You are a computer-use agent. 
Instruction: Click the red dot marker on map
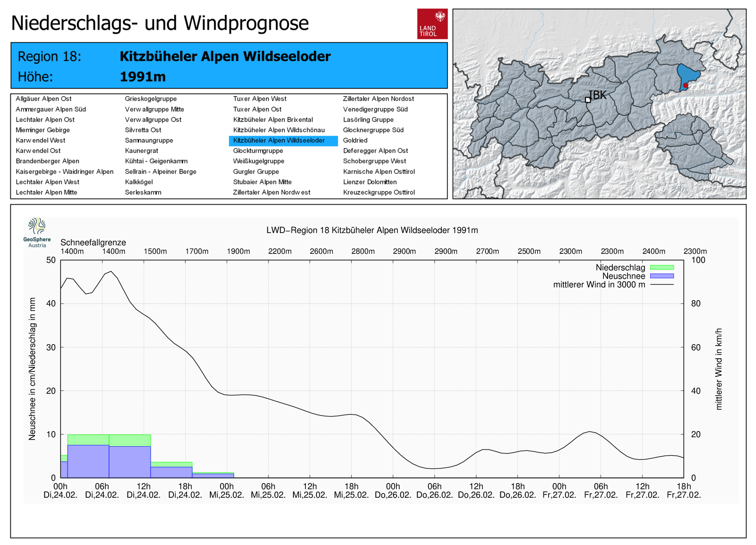coord(686,86)
